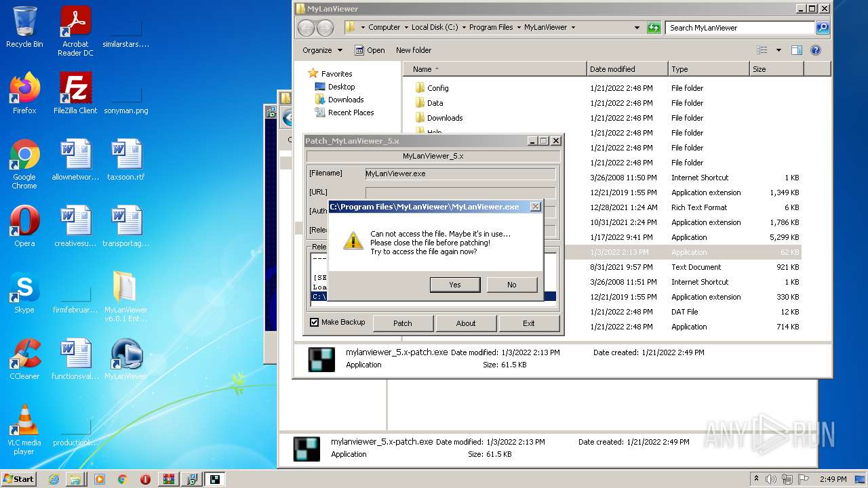Image resolution: width=868 pixels, height=488 pixels.
Task: Click the About button in patcher
Action: coord(466,323)
